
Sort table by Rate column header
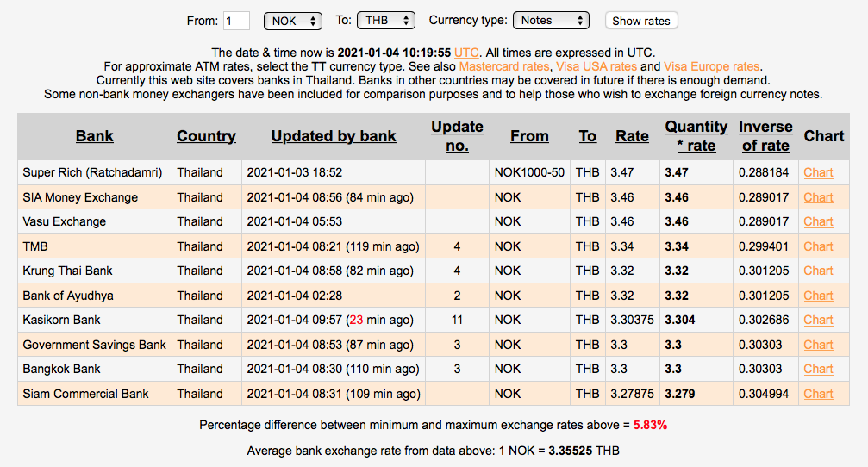(x=632, y=136)
